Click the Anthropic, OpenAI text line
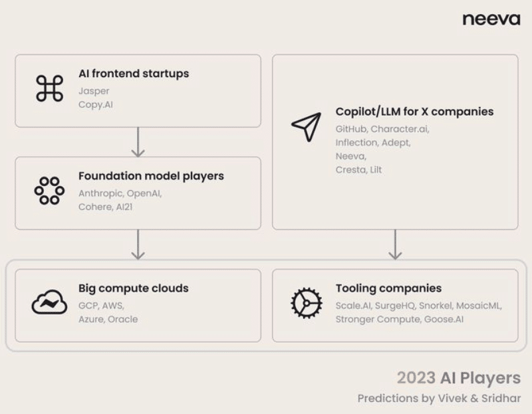Image resolution: width=532 pixels, height=414 pixels. (x=120, y=193)
